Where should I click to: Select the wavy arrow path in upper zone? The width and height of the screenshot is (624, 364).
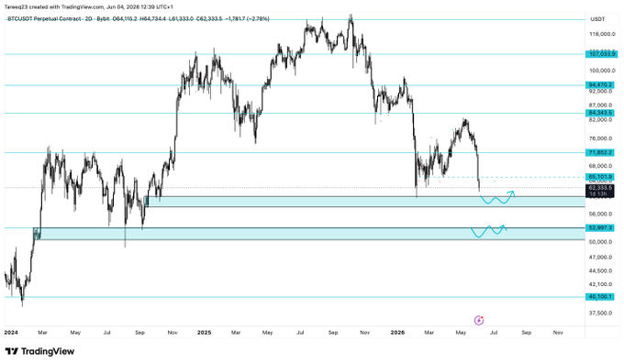(497, 198)
